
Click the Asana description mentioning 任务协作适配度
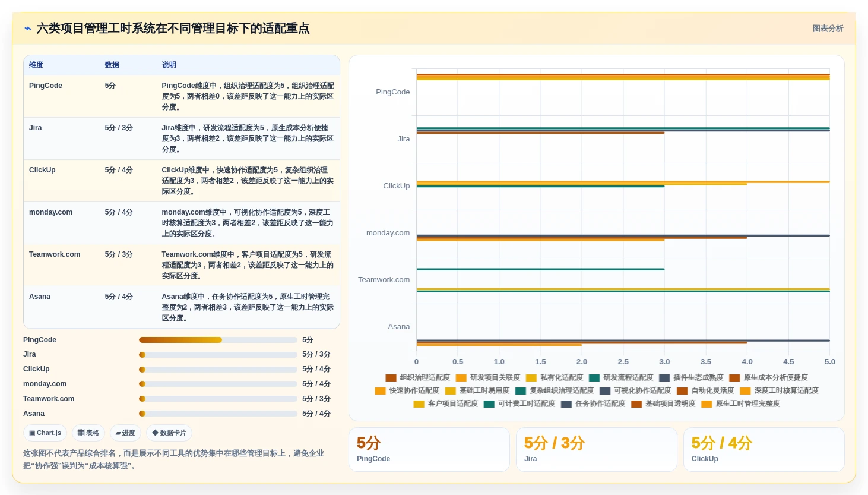248,307
